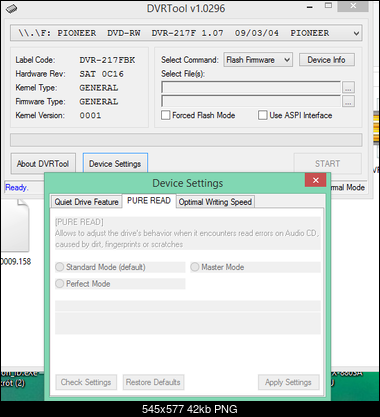The height and width of the screenshot is (417, 380).
Task: Click the DVRTool drive icon in title bar
Action: tap(11, 8)
